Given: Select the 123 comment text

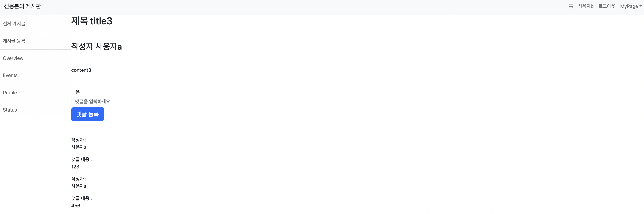Looking at the screenshot, I should pos(75,167).
